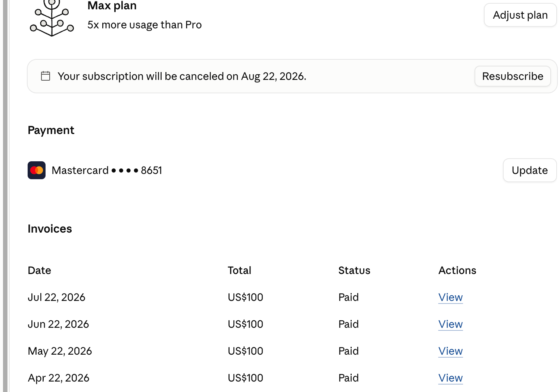560x392 pixels.
Task: Click the Actions column header
Action: 457,270
